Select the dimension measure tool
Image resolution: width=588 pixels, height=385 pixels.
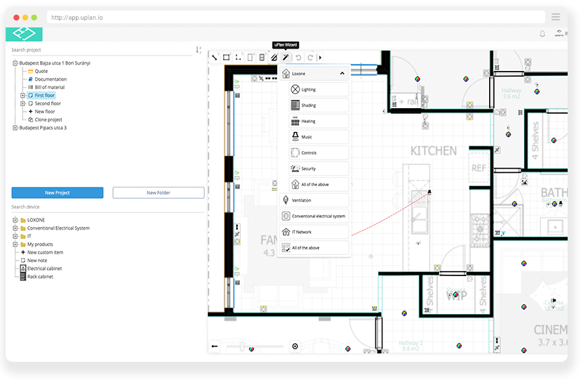pyautogui.click(x=238, y=58)
